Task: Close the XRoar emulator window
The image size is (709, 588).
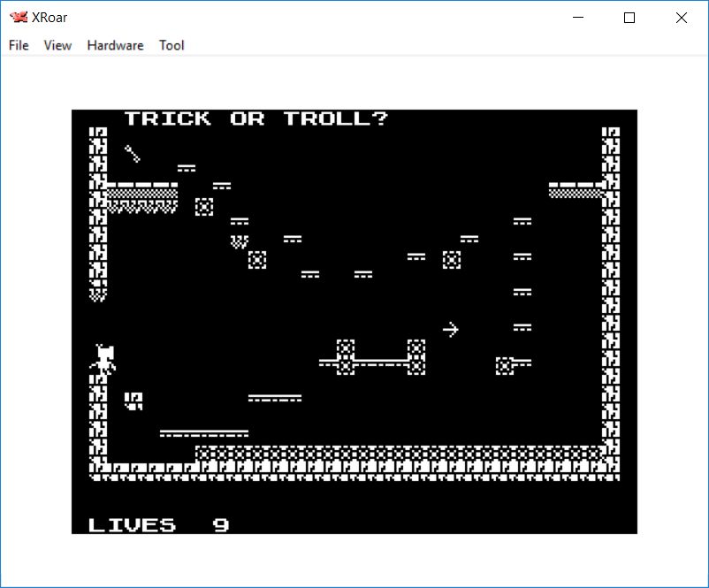Action: [681, 18]
